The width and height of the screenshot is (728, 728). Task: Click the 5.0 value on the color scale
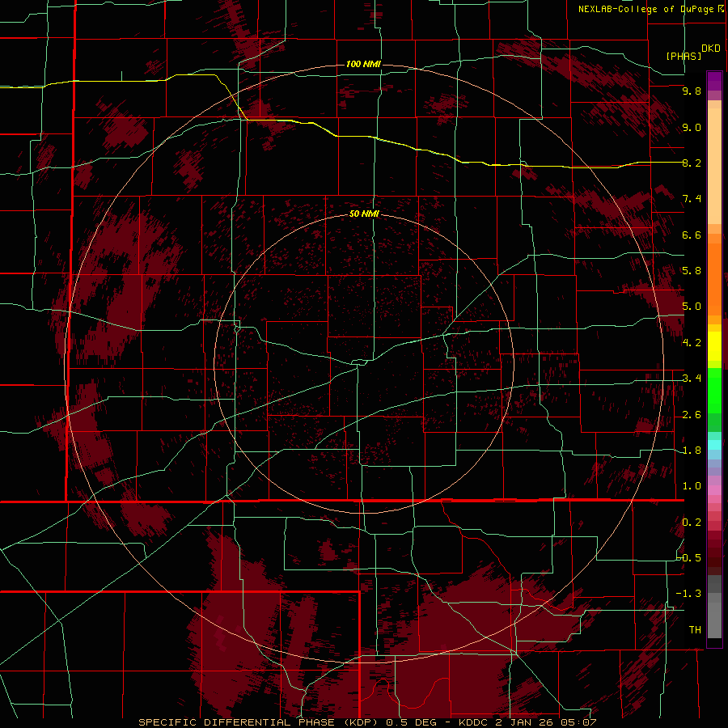[x=692, y=307]
